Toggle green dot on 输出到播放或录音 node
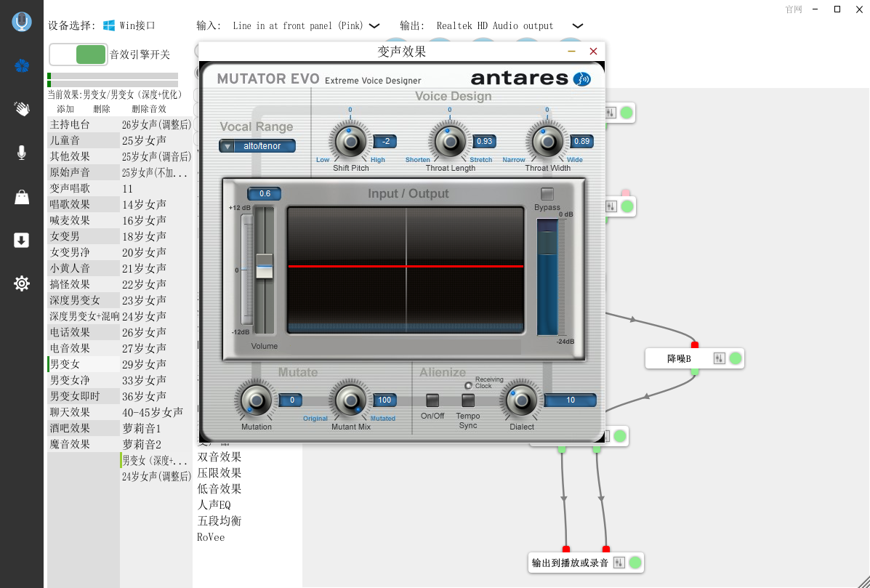 635,563
